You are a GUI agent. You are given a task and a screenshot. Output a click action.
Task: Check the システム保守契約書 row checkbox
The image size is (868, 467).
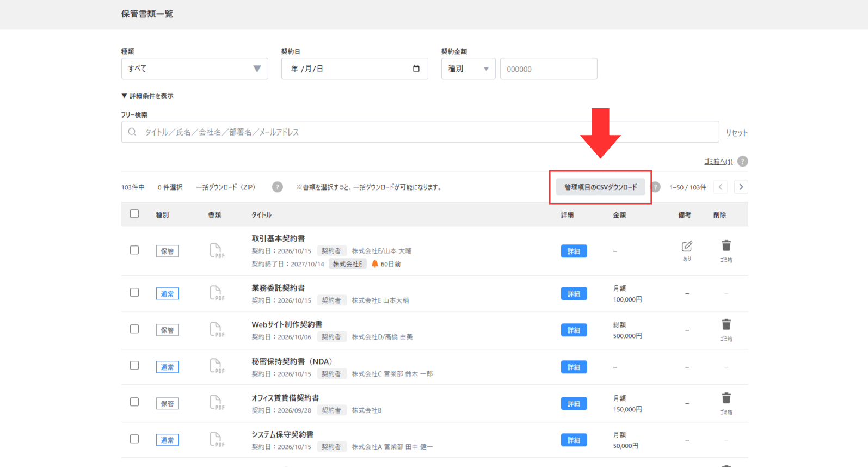[134, 439]
